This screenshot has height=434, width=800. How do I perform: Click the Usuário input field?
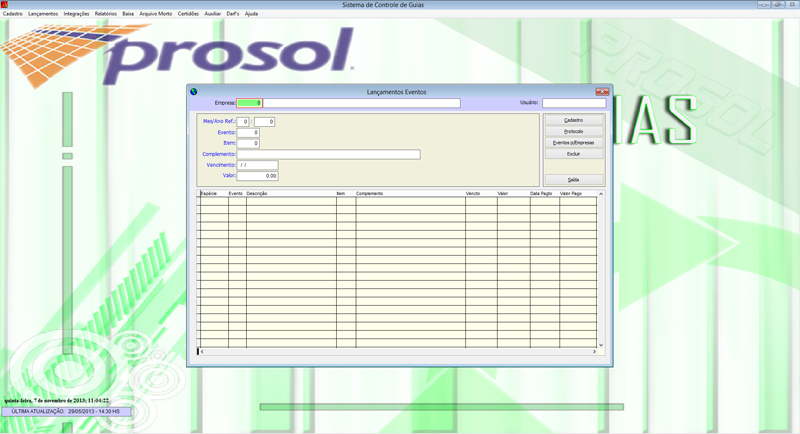pos(574,103)
